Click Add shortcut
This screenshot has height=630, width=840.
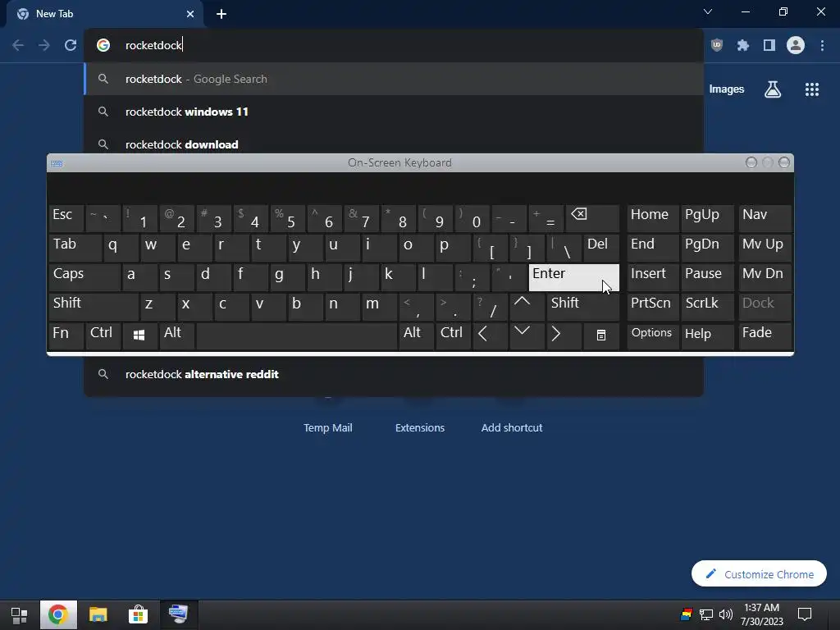pyautogui.click(x=512, y=427)
